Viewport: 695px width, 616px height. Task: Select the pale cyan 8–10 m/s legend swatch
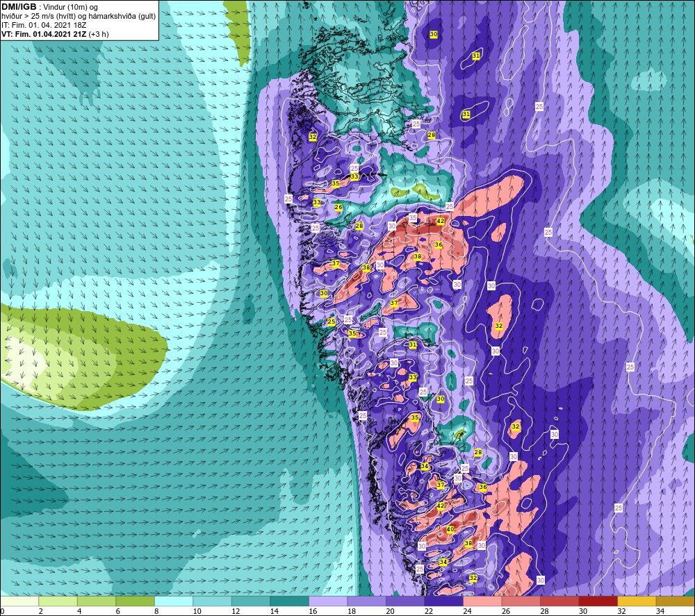[174, 601]
